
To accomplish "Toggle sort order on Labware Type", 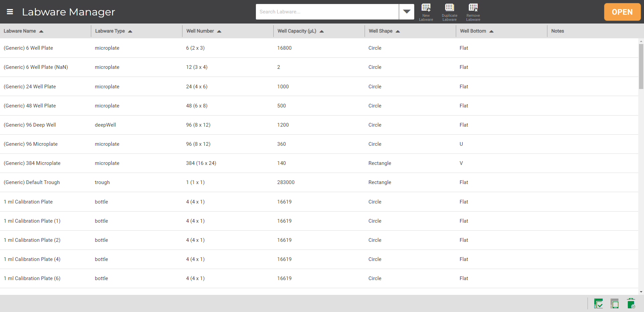I will [130, 31].
